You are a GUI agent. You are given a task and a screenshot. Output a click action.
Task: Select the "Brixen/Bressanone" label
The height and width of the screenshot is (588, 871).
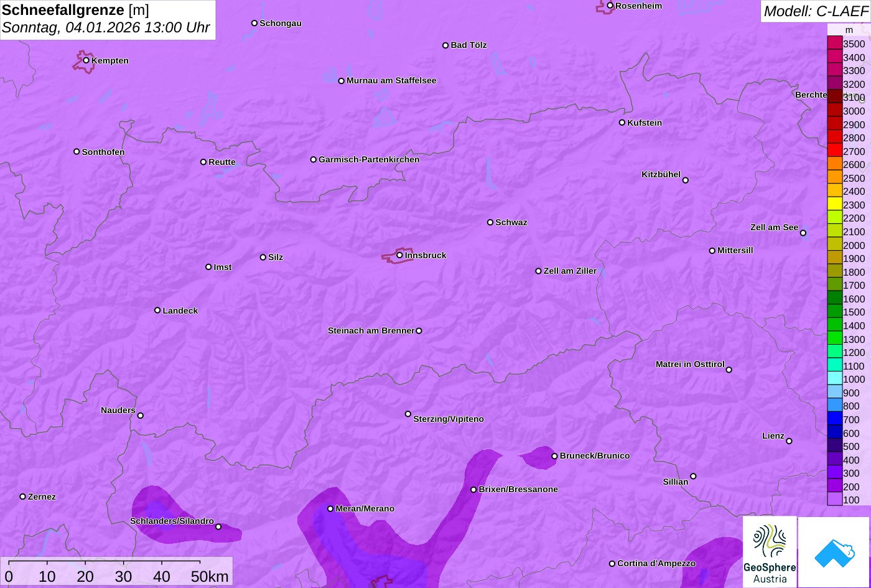tap(518, 490)
